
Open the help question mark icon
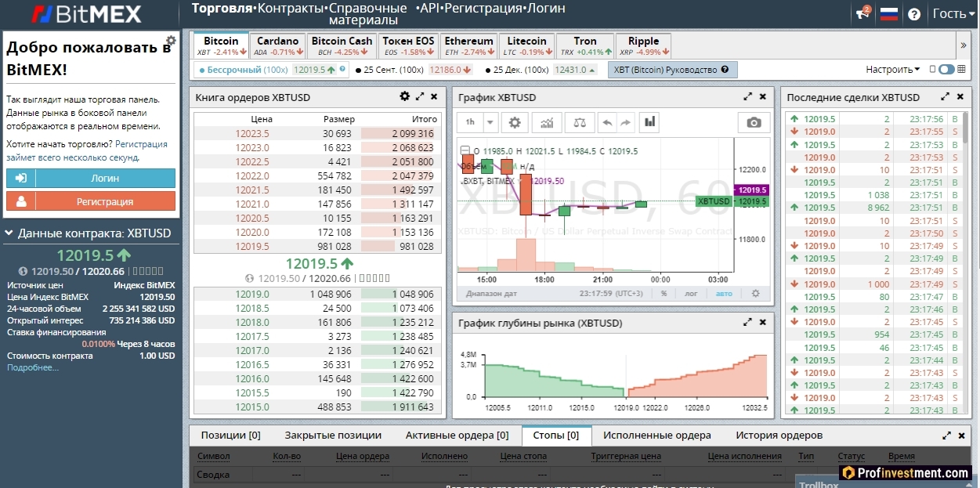(x=913, y=13)
